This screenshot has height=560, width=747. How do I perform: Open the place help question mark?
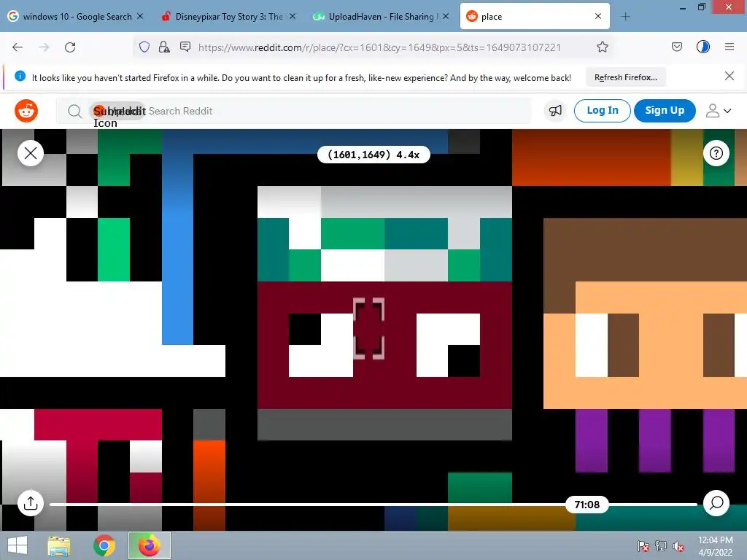[x=716, y=153]
